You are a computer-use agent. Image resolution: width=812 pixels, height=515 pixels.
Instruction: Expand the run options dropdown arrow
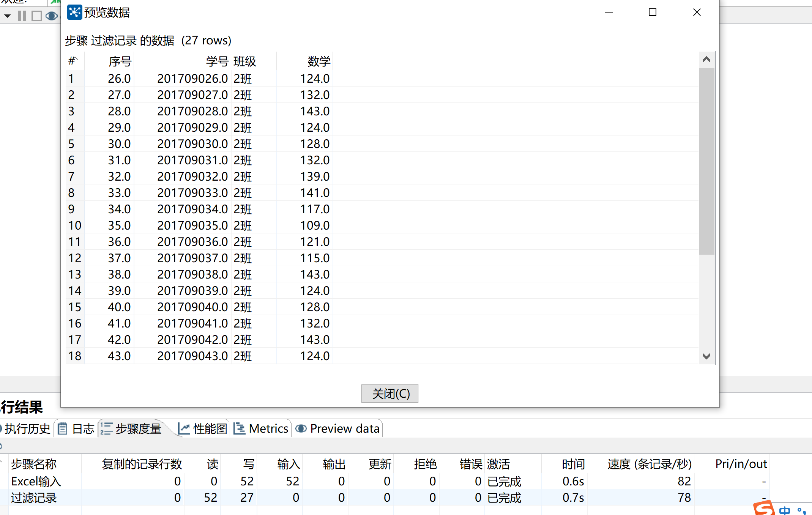[7, 16]
